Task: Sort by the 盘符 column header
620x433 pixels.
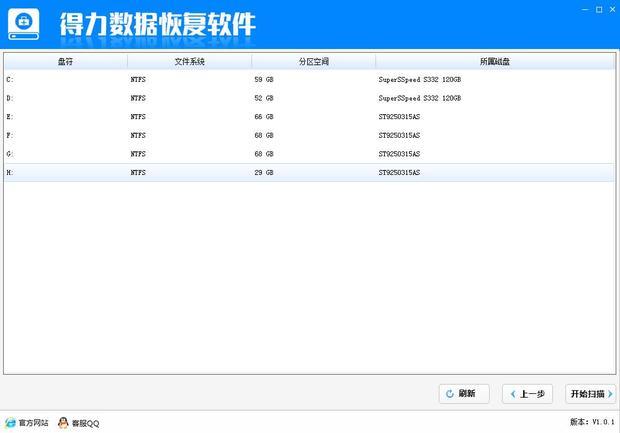Action: click(65, 61)
